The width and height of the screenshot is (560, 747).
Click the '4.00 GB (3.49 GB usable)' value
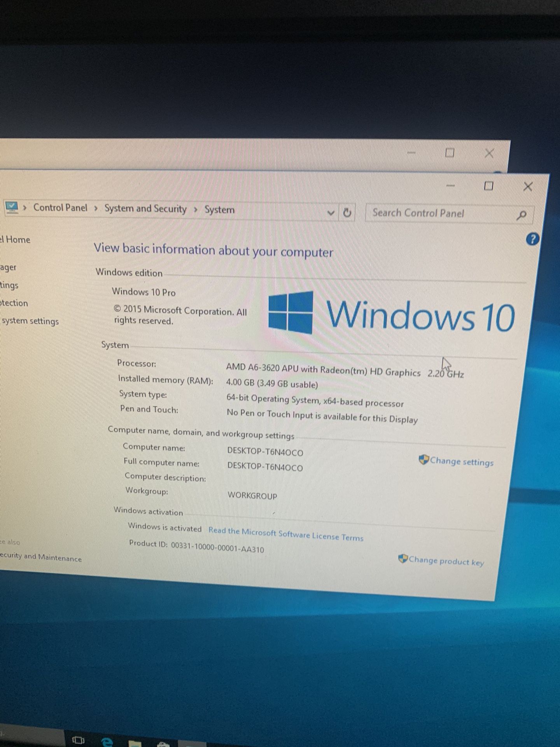(x=272, y=384)
